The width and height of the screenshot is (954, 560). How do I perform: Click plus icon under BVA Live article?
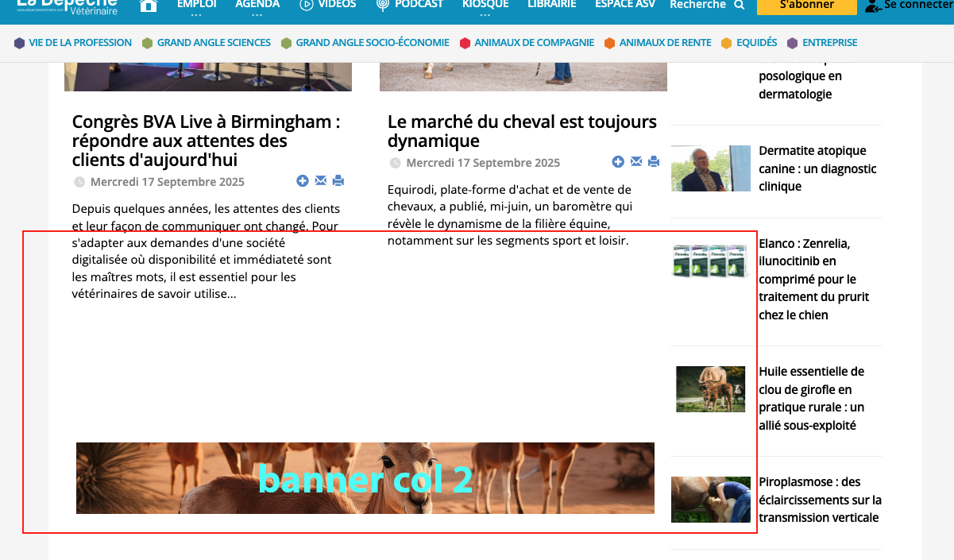point(303,181)
